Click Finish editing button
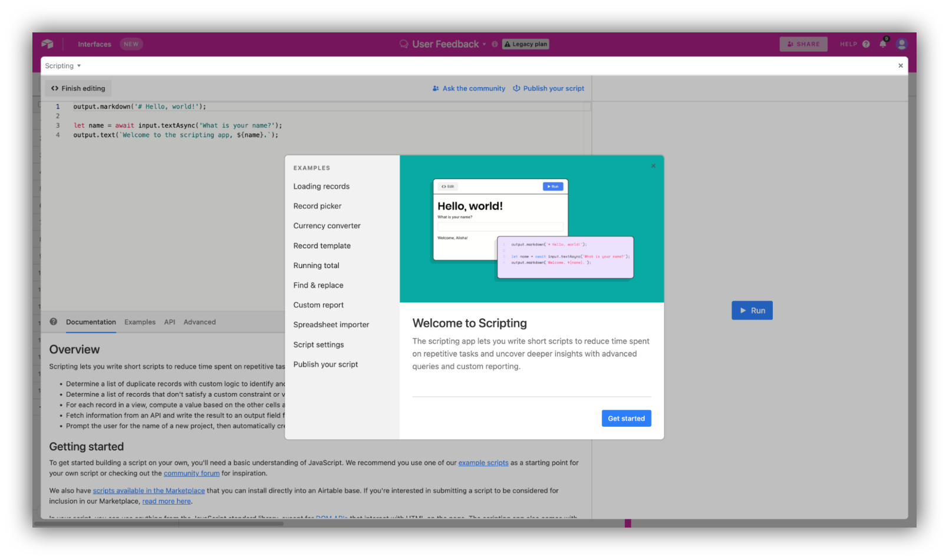Image resolution: width=949 pixels, height=560 pixels. (78, 88)
